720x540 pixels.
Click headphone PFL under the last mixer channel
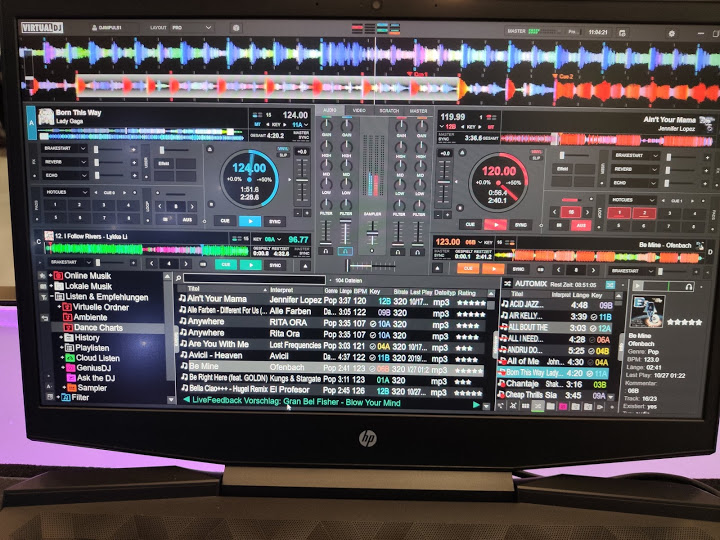[x=417, y=252]
